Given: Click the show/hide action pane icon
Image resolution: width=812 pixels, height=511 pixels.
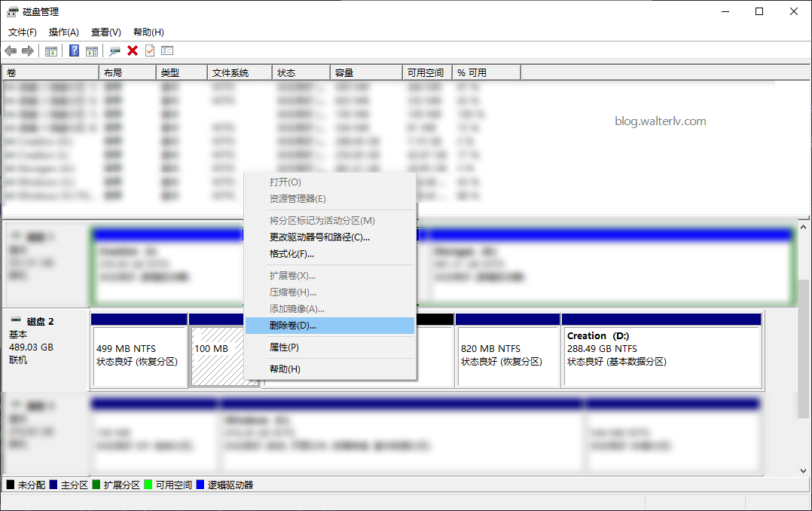Looking at the screenshot, I should (92, 50).
